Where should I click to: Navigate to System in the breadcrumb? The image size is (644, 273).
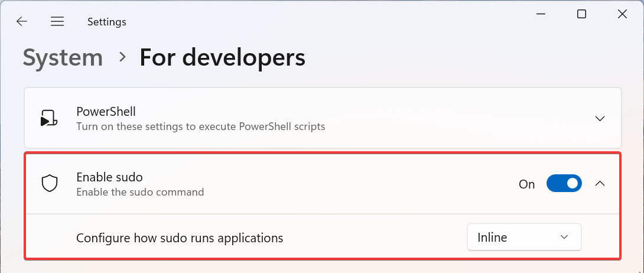pos(63,57)
